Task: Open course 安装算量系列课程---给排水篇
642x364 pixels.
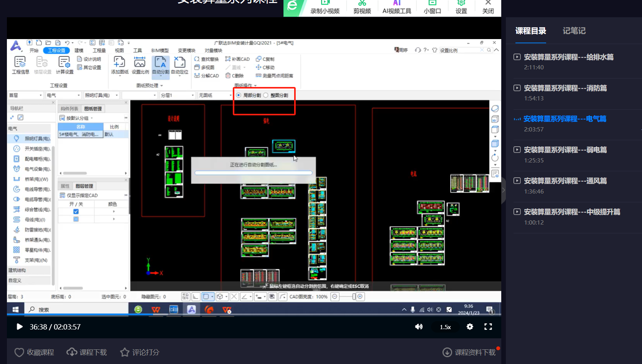Action: pos(569,57)
